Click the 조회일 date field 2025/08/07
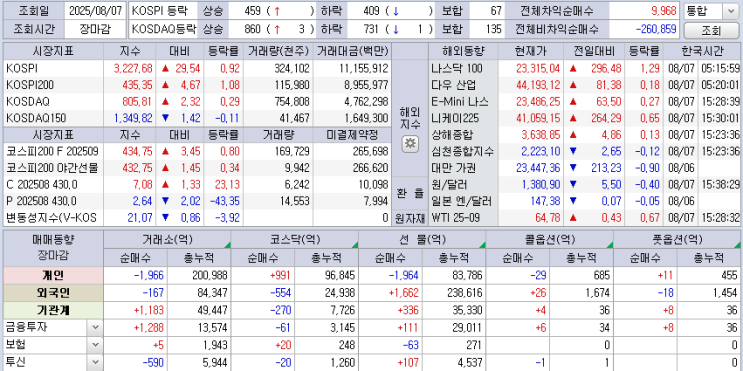This screenshot has height=371, width=743. 95,11
